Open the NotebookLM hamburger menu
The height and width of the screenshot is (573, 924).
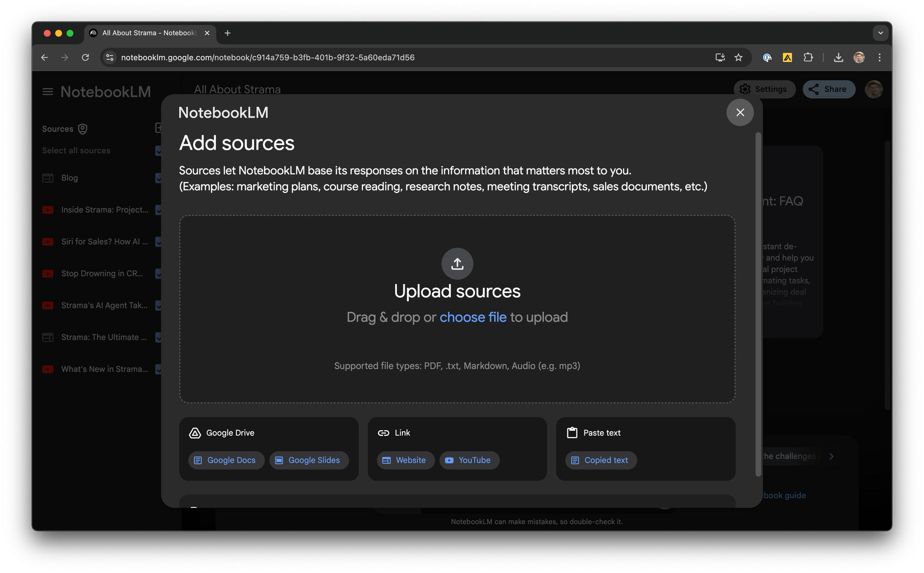tap(48, 91)
